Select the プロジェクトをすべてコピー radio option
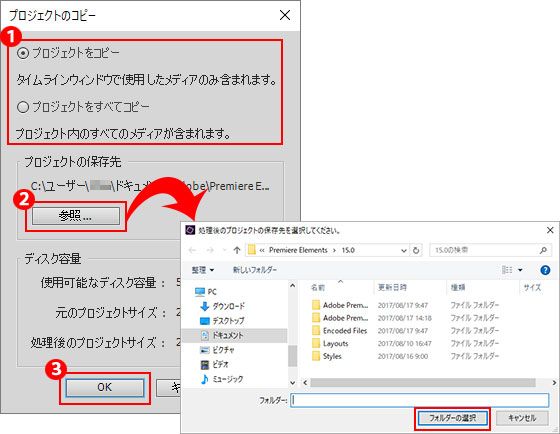The height and width of the screenshot is (434, 560). pos(23,107)
